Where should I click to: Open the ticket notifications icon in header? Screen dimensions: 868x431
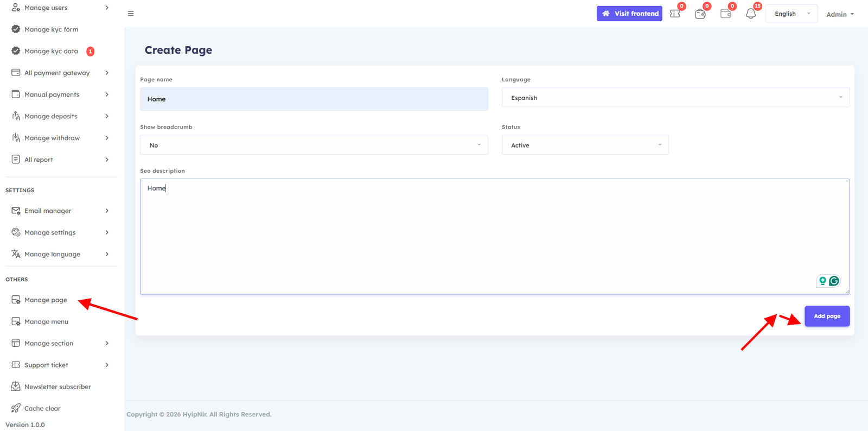pos(675,14)
